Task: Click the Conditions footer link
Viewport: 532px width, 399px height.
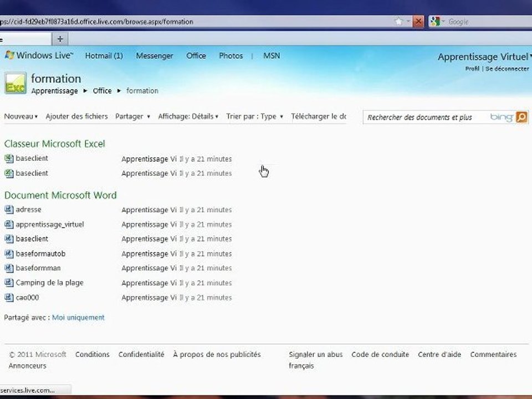Action: coord(93,354)
